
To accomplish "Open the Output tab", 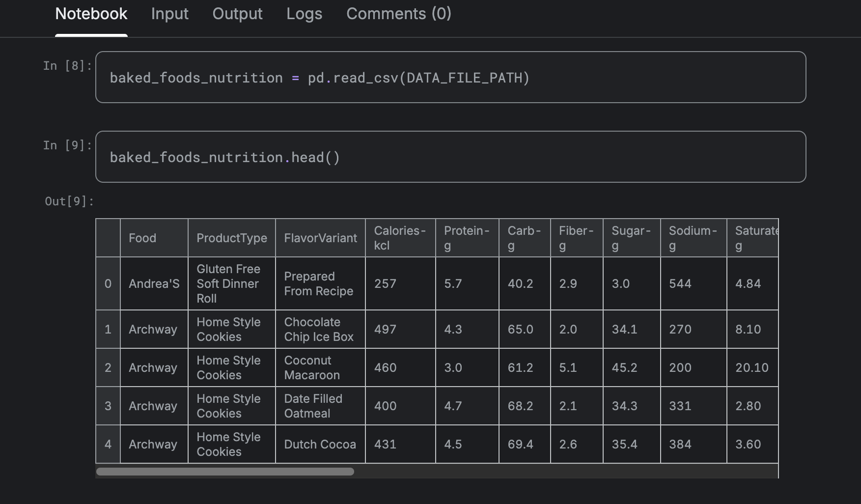I will [238, 14].
